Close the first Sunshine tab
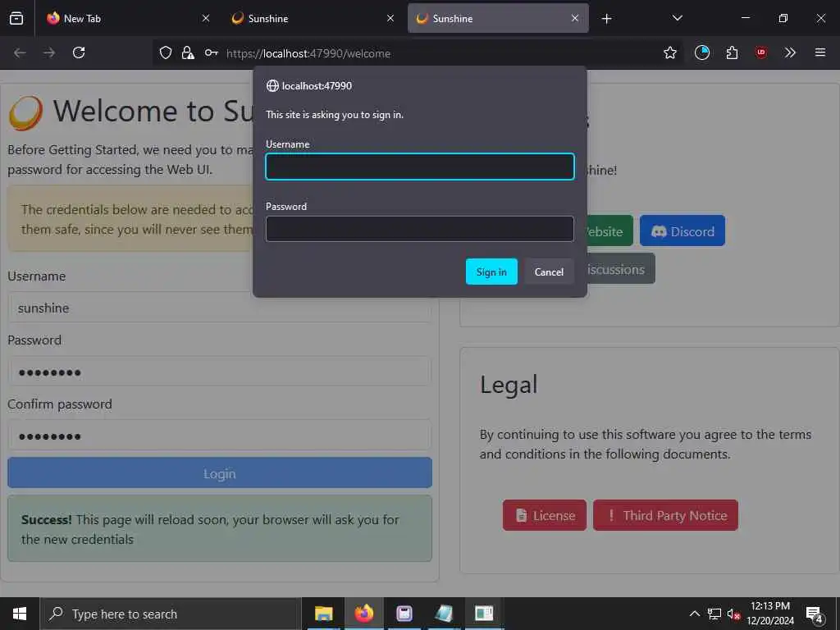840x630 pixels. (390, 18)
